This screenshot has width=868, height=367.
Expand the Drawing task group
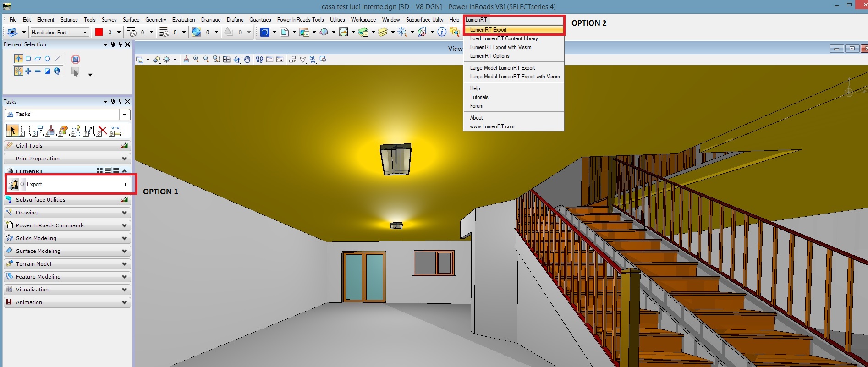[x=67, y=213]
